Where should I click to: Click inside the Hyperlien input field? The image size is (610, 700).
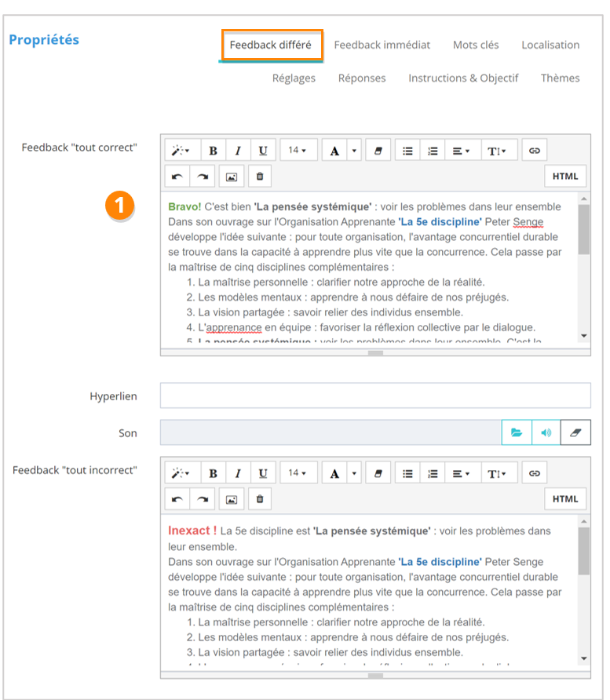(375, 396)
